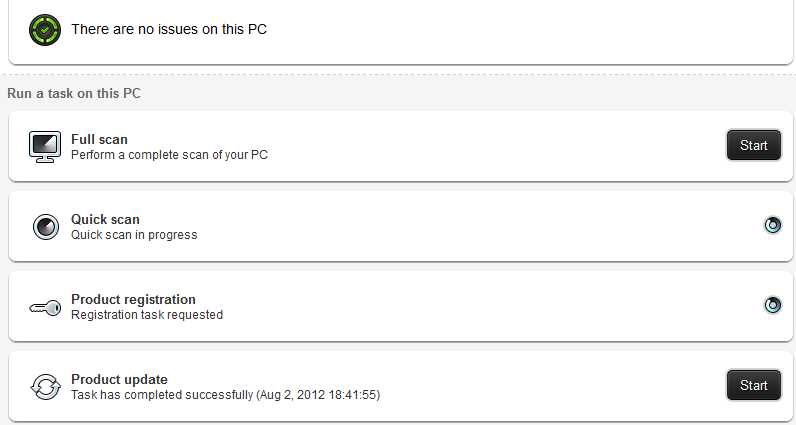Click the Quick scan progress spinner
This screenshot has height=425, width=796.
773,224
